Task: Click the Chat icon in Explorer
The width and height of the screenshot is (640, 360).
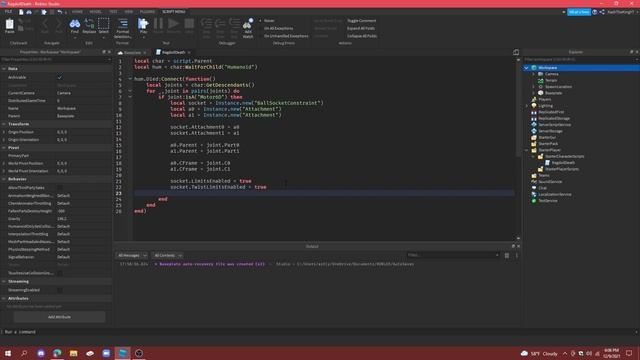Action: click(x=534, y=188)
